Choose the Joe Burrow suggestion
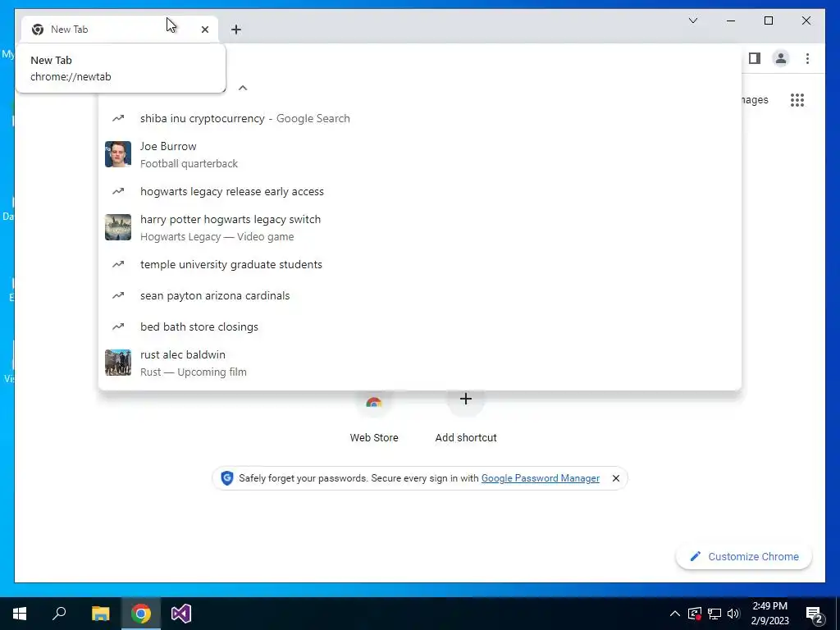This screenshot has width=840, height=630. (420, 155)
